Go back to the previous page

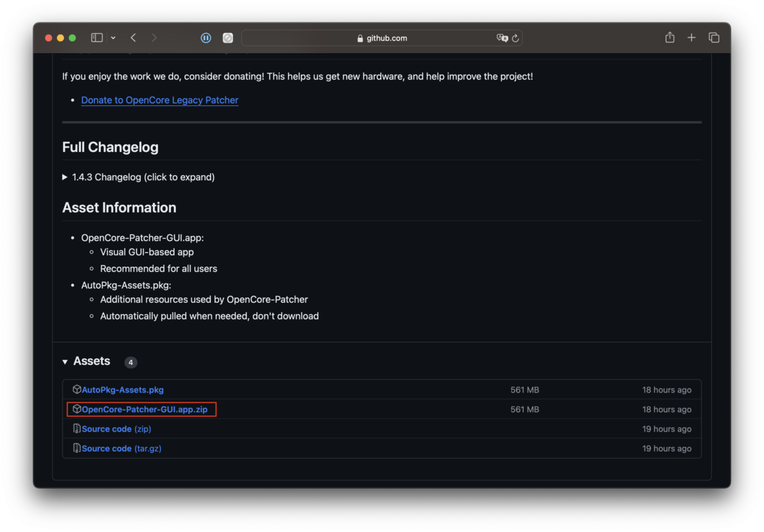pos(133,38)
